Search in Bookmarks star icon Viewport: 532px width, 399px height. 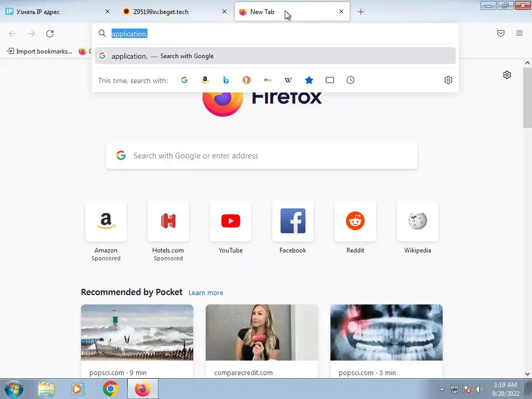(x=309, y=80)
